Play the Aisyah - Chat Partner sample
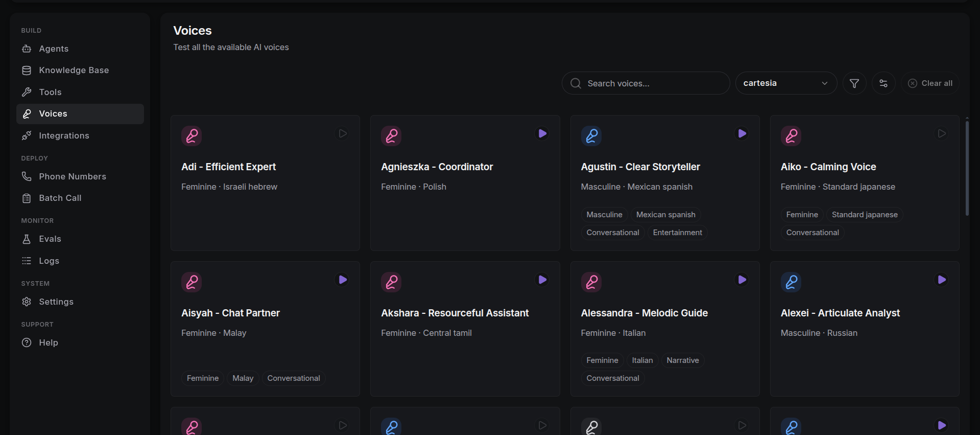The width and height of the screenshot is (980, 435). coord(343,280)
